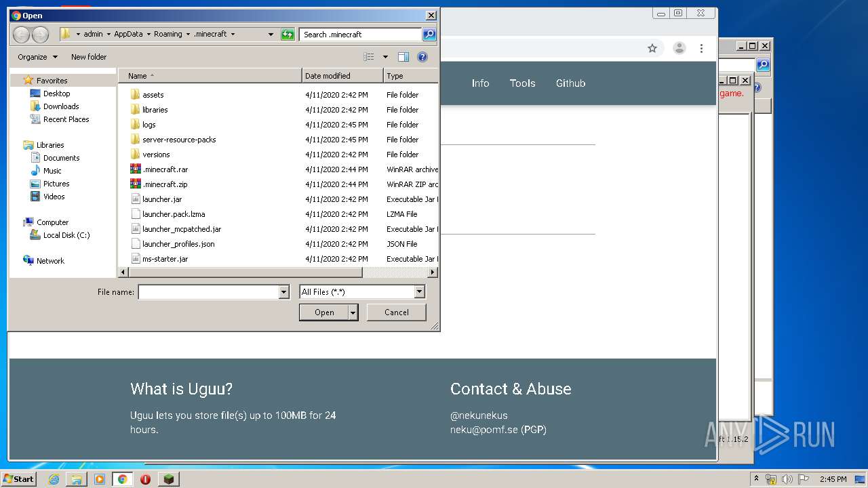Sort files by Type column

[411, 76]
